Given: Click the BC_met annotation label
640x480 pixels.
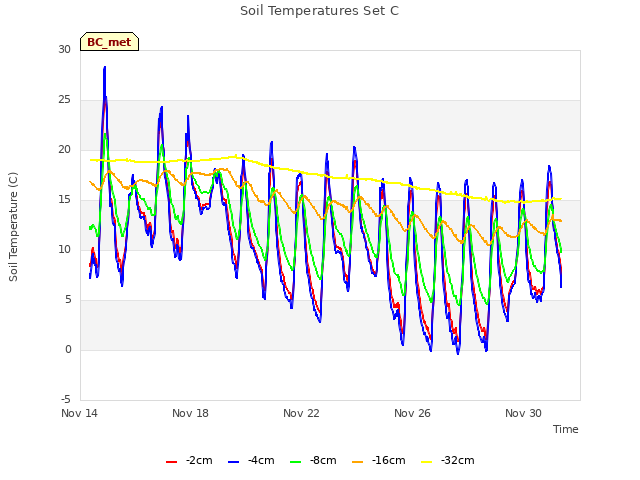Looking at the screenshot, I should coord(109,42).
